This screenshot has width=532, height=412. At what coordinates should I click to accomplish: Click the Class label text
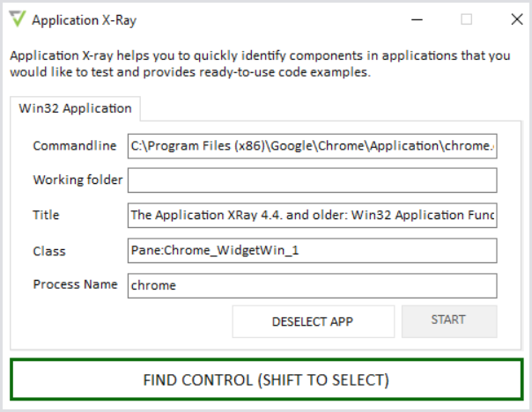point(49,250)
